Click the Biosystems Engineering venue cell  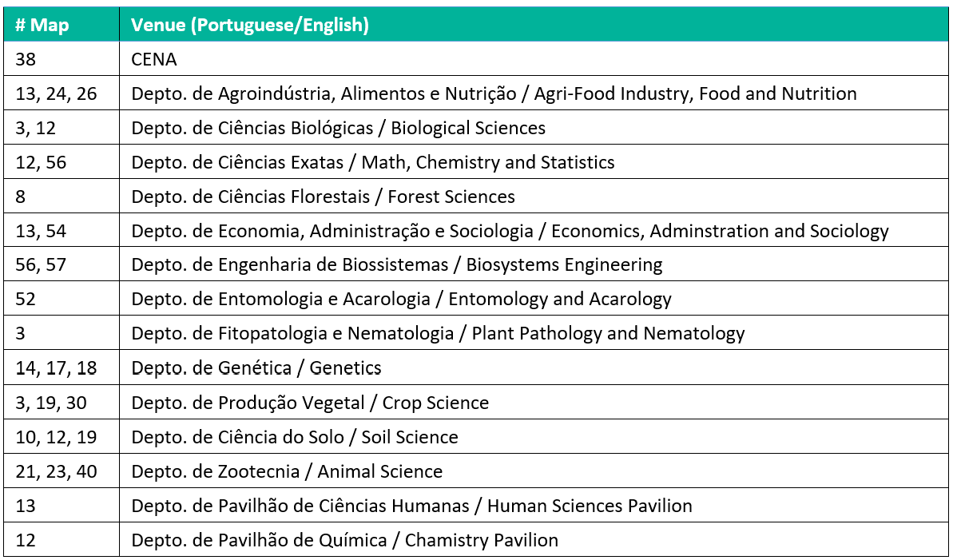397,265
